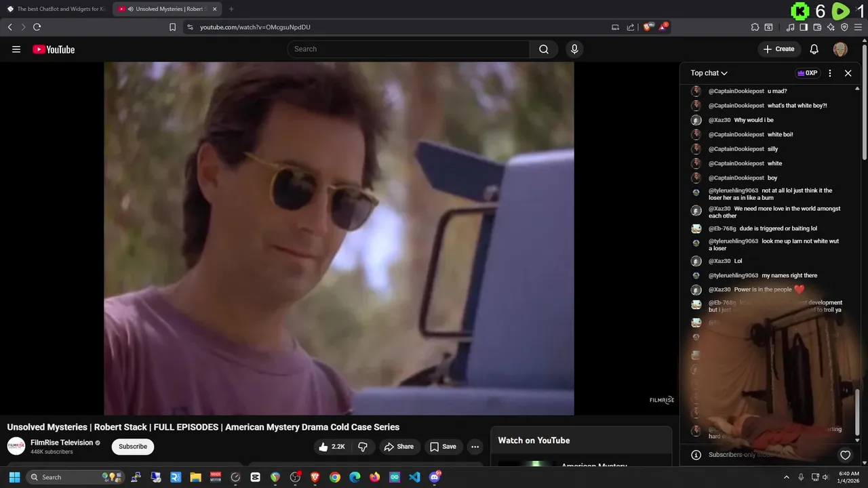Image resolution: width=868 pixels, height=488 pixels.
Task: Switch to the ChatBot and Widgets tab
Action: tap(56, 9)
